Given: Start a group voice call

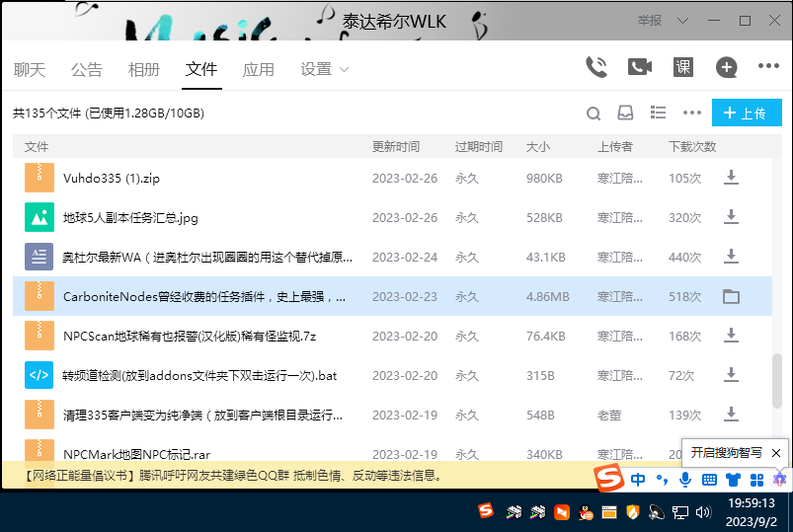Looking at the screenshot, I should (596, 67).
